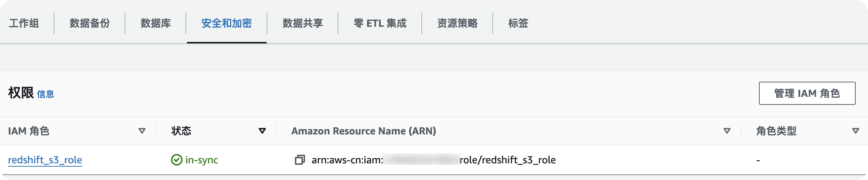Select the 安全和加密 tab
The image size is (868, 180).
[226, 23]
